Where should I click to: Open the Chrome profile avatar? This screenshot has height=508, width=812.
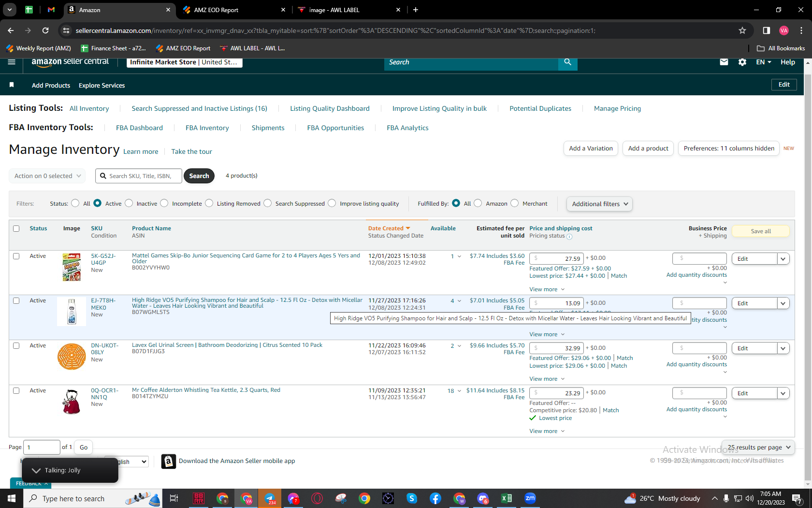pyautogui.click(x=784, y=30)
